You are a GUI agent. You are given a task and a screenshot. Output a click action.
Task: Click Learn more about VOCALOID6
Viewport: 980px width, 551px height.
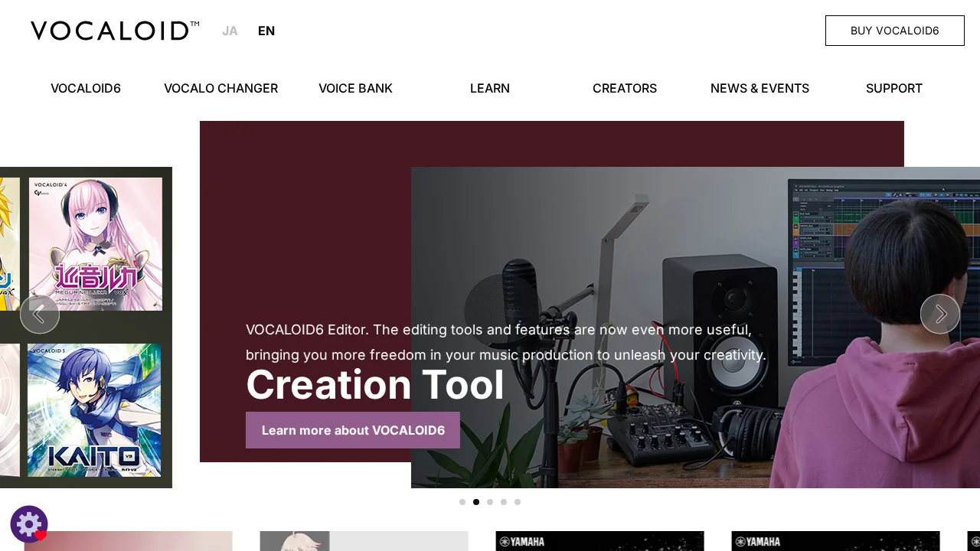353,430
